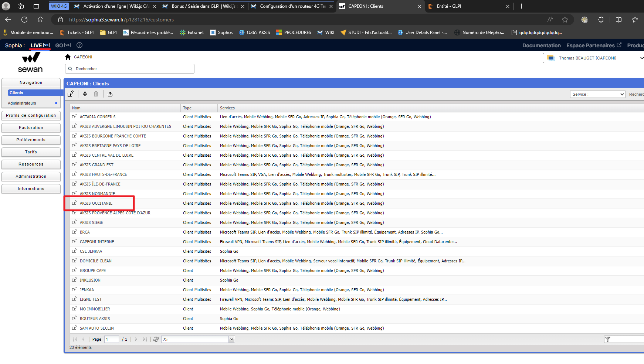644x364 pixels.
Task: Expand the Navigation sidebar section
Action: coord(31,82)
